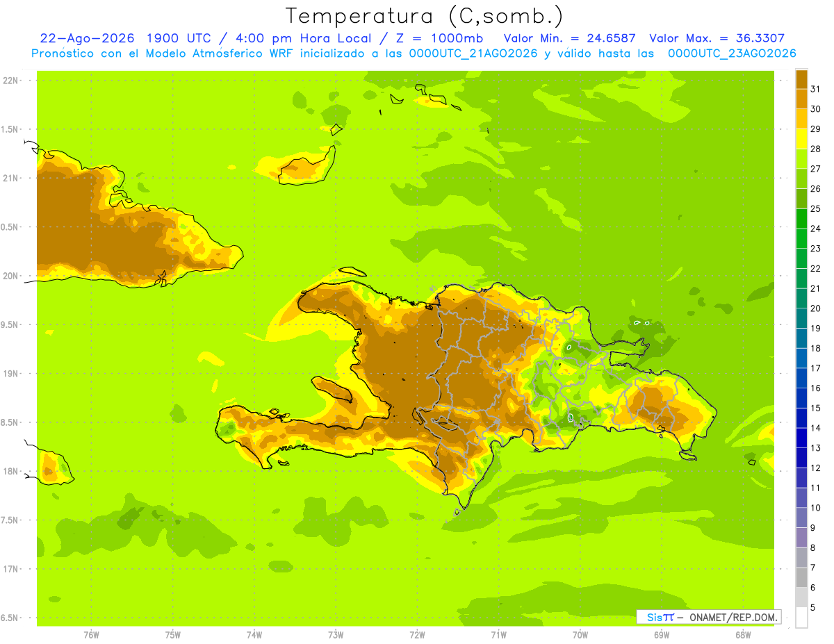Click the 73W longitude label

(x=336, y=634)
